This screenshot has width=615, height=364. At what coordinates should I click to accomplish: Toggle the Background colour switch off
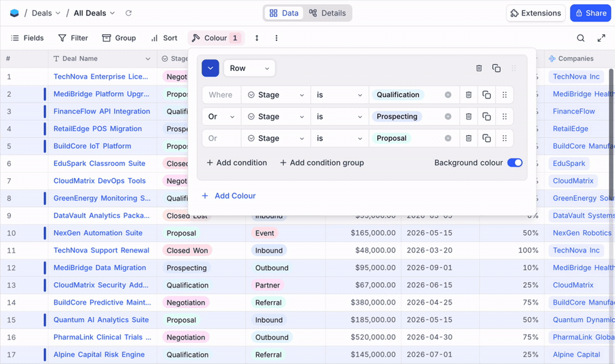tap(515, 163)
